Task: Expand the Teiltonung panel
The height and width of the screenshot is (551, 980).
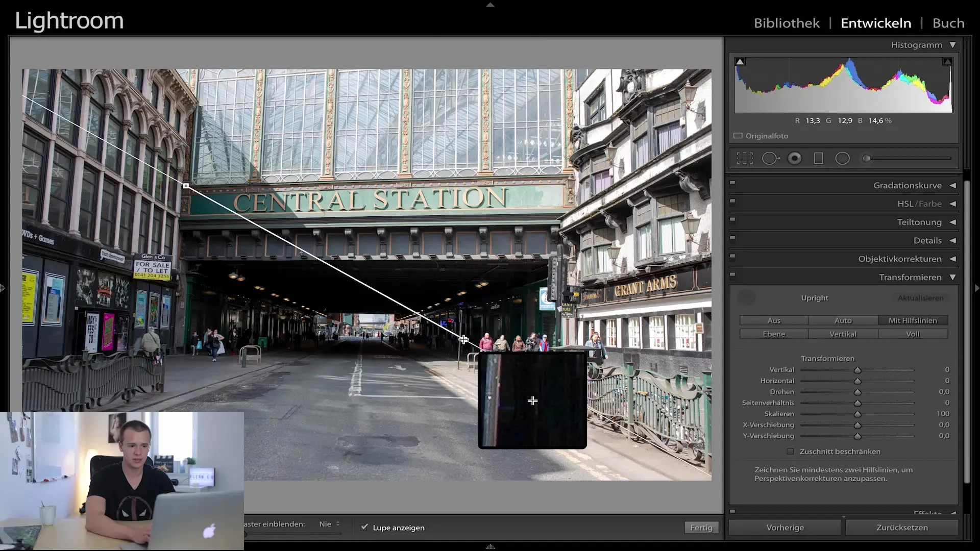Action: tap(952, 222)
